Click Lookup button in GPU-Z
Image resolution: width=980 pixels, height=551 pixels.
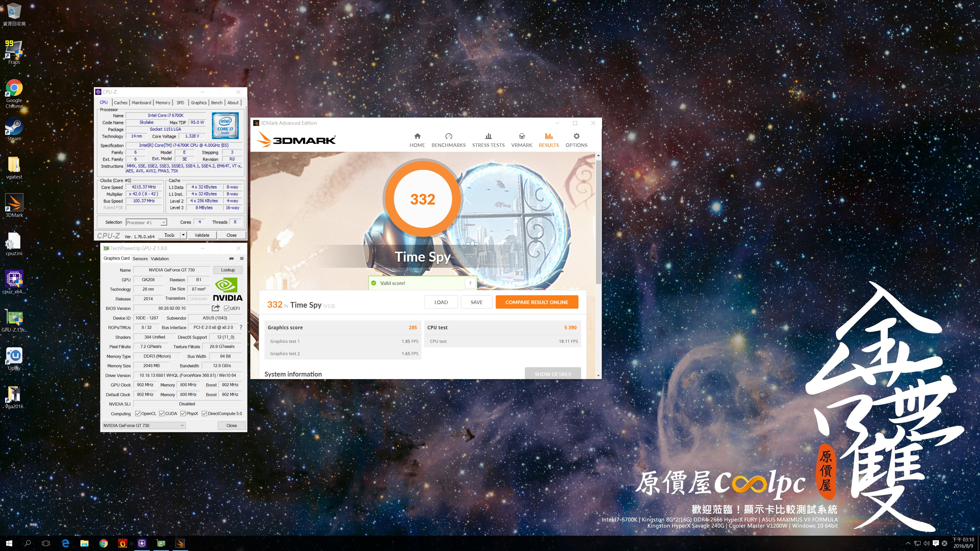click(x=228, y=270)
